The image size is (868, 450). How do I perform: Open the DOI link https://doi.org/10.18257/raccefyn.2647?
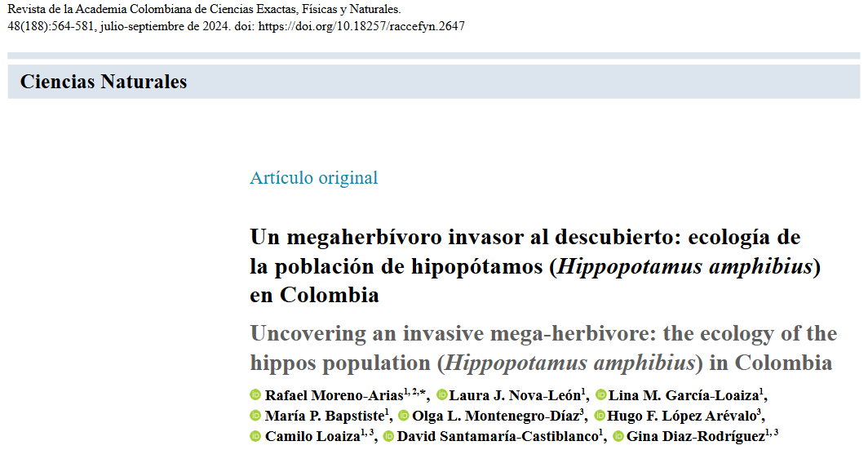(361, 26)
